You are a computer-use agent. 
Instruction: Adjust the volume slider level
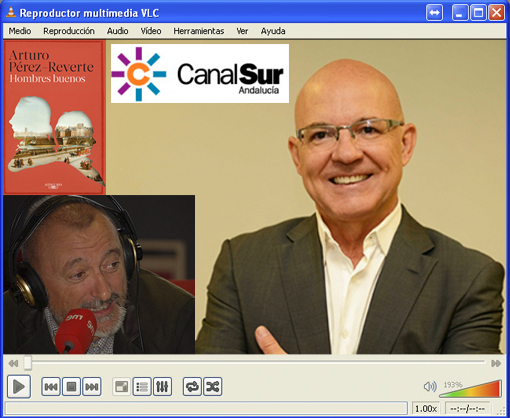pos(470,389)
